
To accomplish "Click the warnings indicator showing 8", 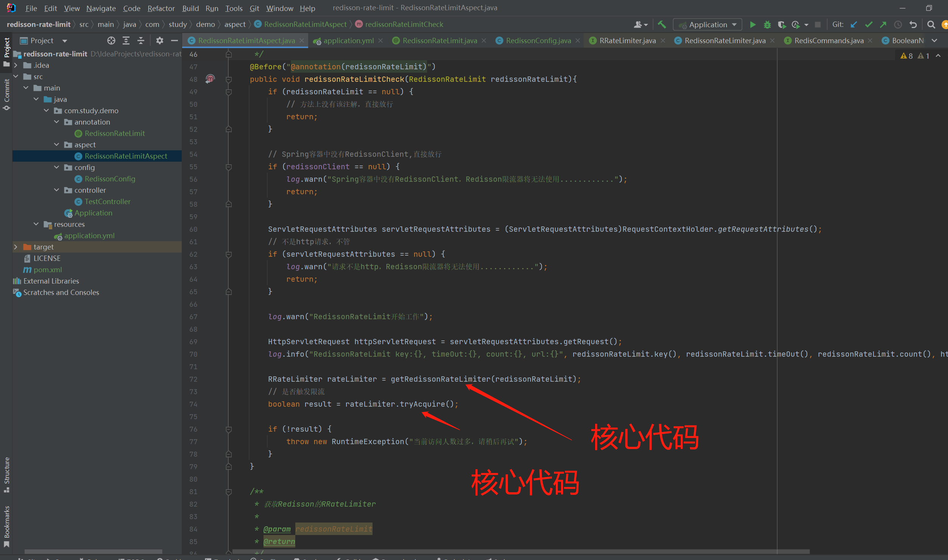I will (x=906, y=56).
